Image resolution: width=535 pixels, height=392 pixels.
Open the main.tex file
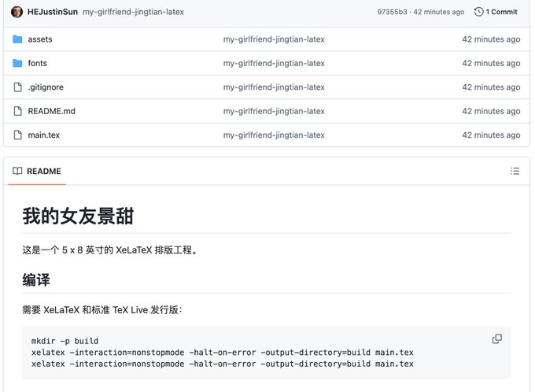coord(44,135)
